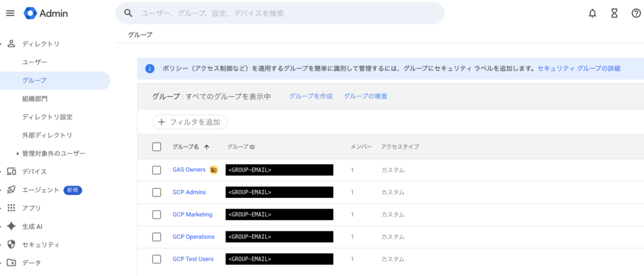Open ディレクトリ section label

coord(41,44)
